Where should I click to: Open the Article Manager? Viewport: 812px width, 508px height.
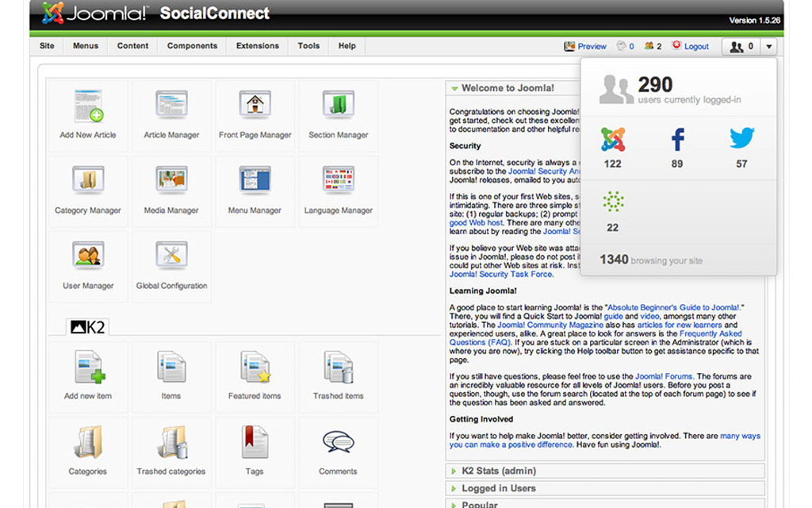pyautogui.click(x=171, y=107)
